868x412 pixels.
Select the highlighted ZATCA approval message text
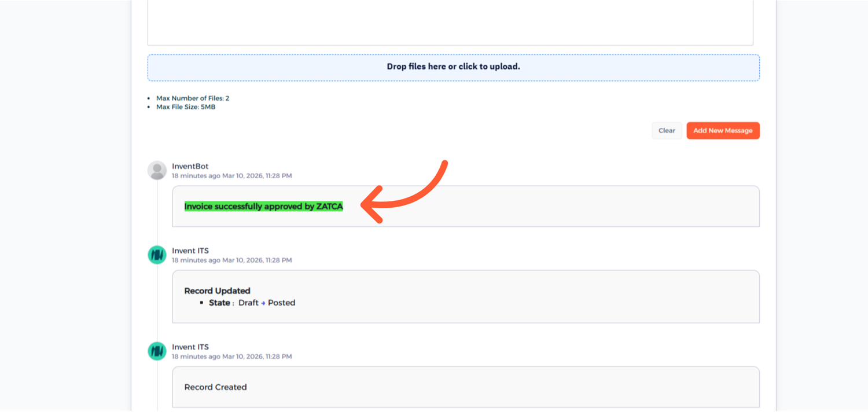point(263,207)
